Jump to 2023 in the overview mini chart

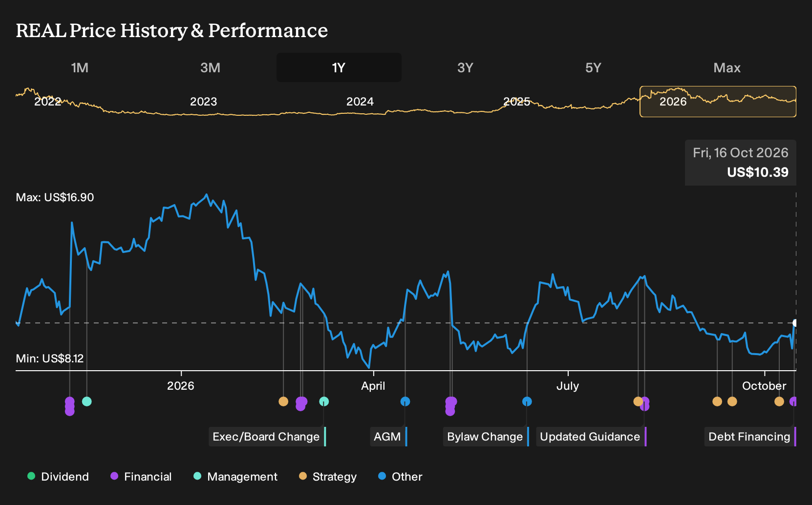[203, 102]
